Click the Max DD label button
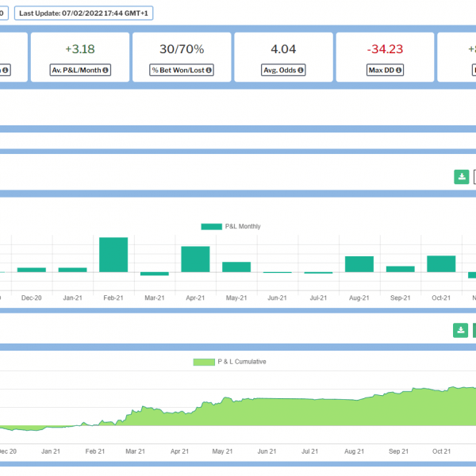This screenshot has width=476, height=476. click(385, 70)
